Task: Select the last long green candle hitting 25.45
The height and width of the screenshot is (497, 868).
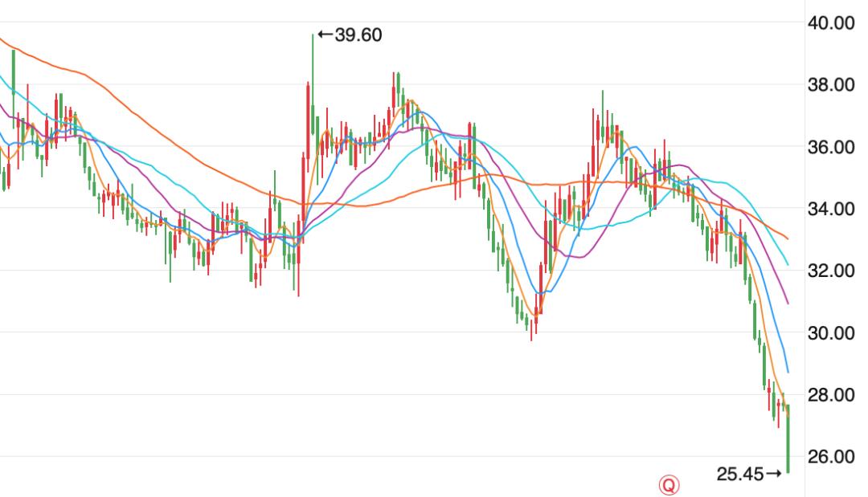Action: 788,438
